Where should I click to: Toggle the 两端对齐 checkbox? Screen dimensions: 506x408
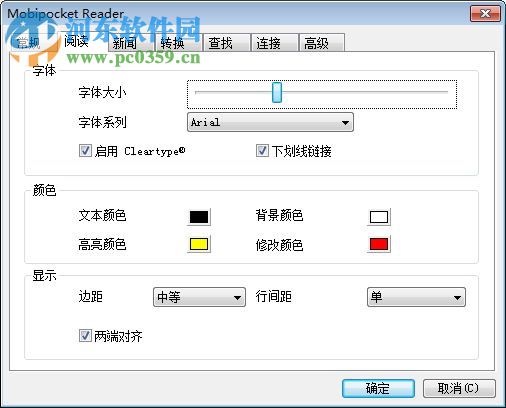tap(85, 336)
